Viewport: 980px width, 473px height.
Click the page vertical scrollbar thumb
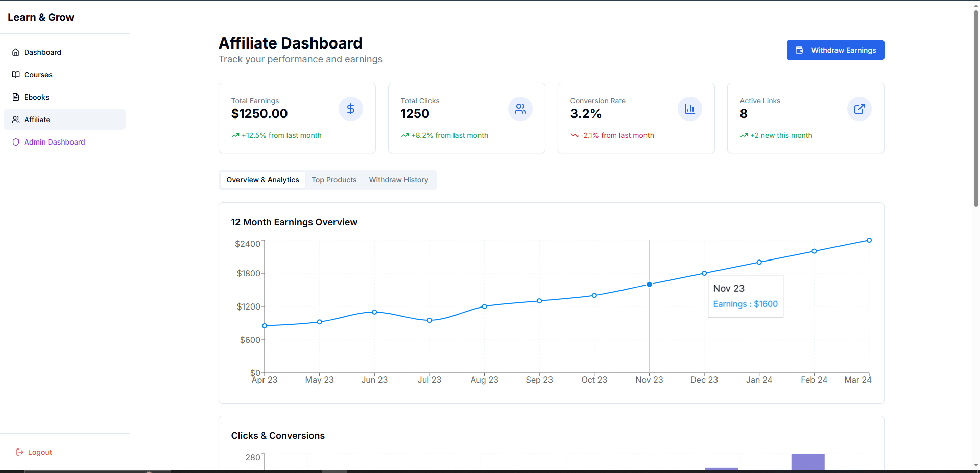click(976, 107)
